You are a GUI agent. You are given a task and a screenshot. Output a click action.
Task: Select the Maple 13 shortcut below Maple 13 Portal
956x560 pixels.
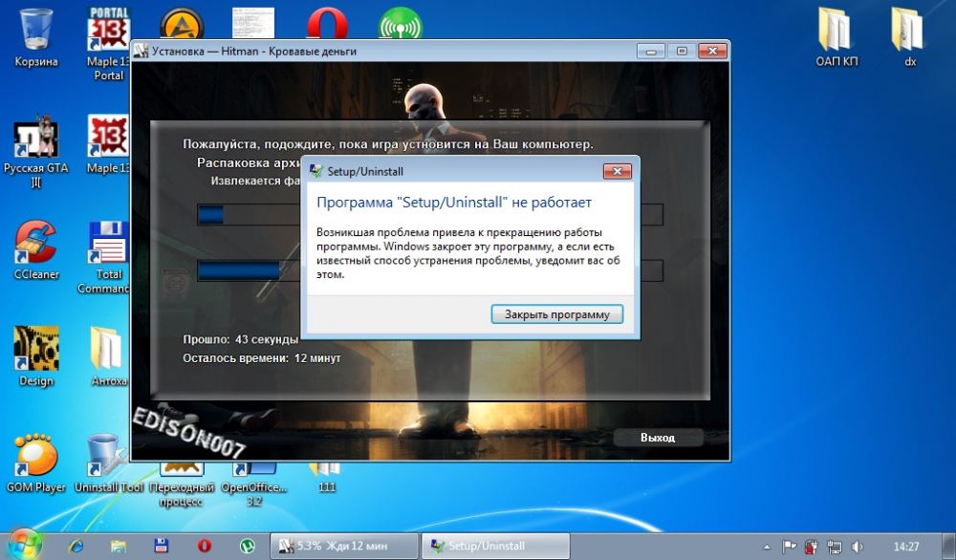[108, 144]
